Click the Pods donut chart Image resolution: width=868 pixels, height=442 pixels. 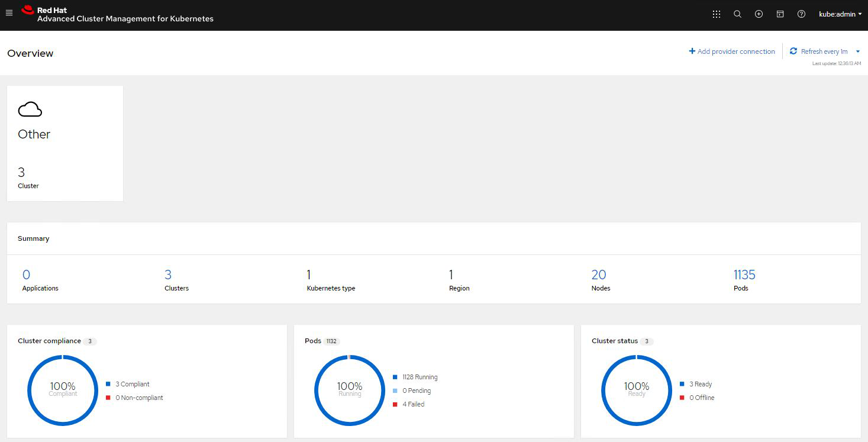coord(350,390)
